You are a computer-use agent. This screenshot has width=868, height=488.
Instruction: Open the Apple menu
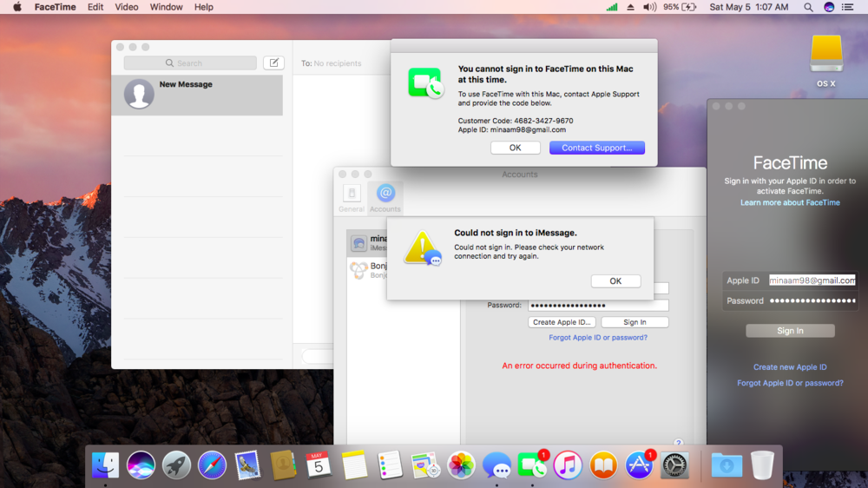(x=17, y=7)
